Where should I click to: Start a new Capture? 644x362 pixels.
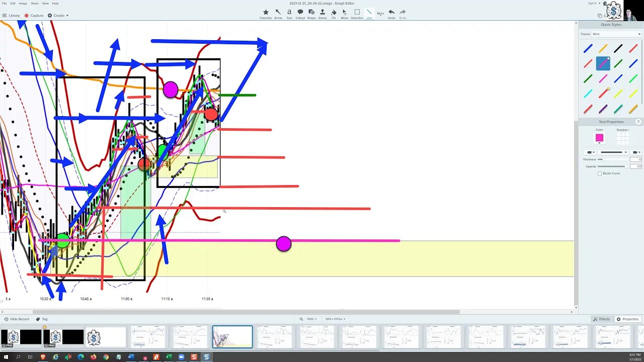[x=34, y=16]
